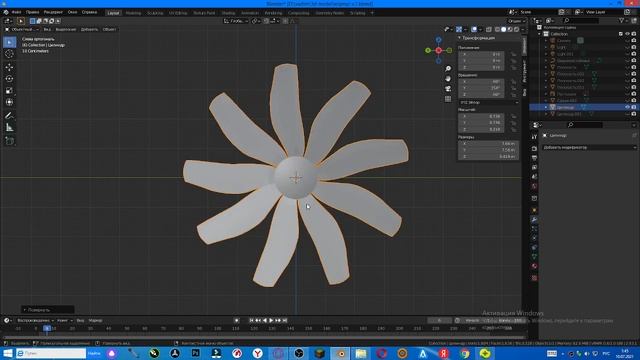640x360 pixels.
Task: Switch to rendered viewport shading
Action: pyautogui.click(x=517, y=29)
